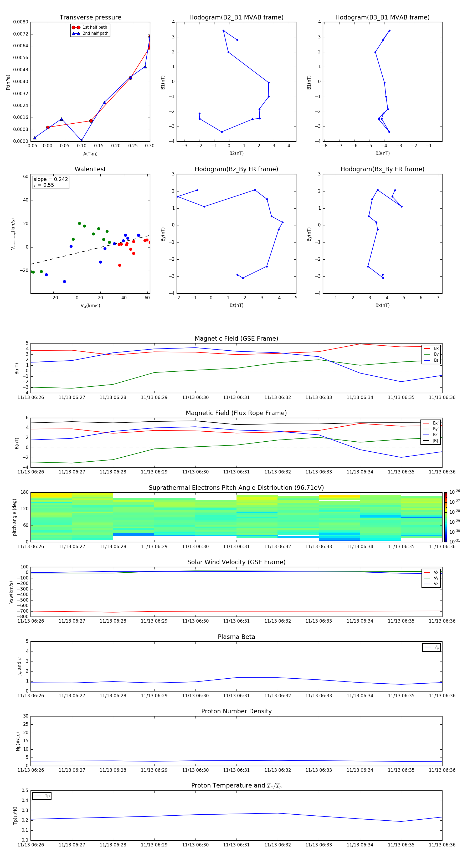Click the "A(T·m)" x-axis label
This screenshot has height=868, width=473.
tap(90, 154)
